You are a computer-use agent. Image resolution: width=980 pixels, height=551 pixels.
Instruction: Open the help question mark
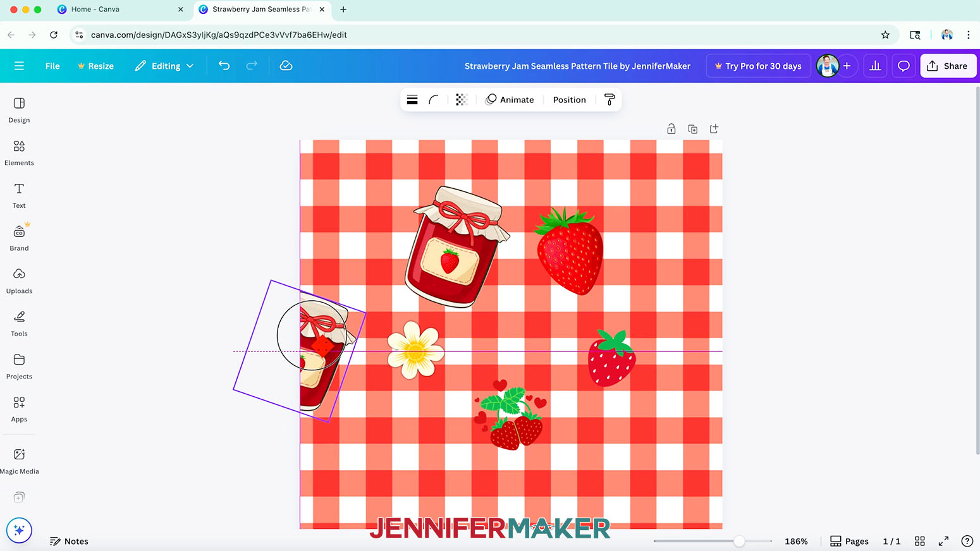tap(967, 541)
